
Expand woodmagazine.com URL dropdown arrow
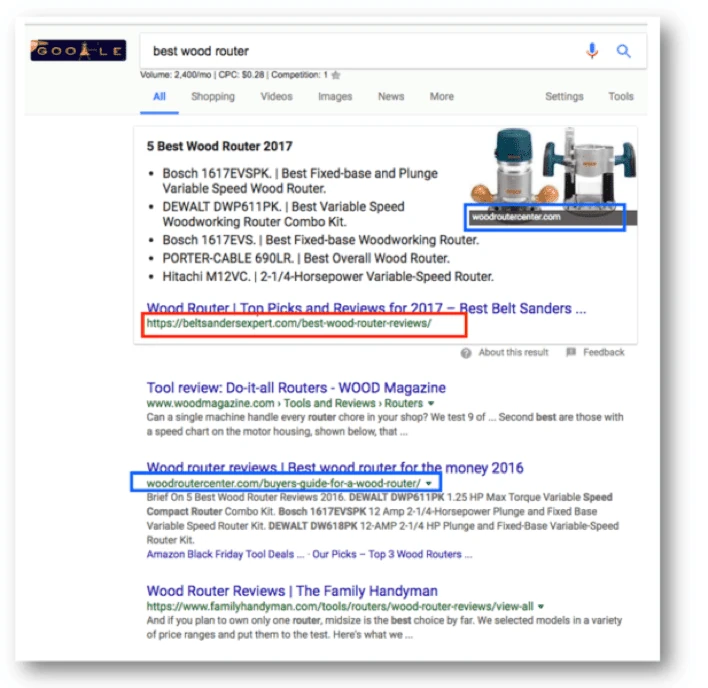431,403
